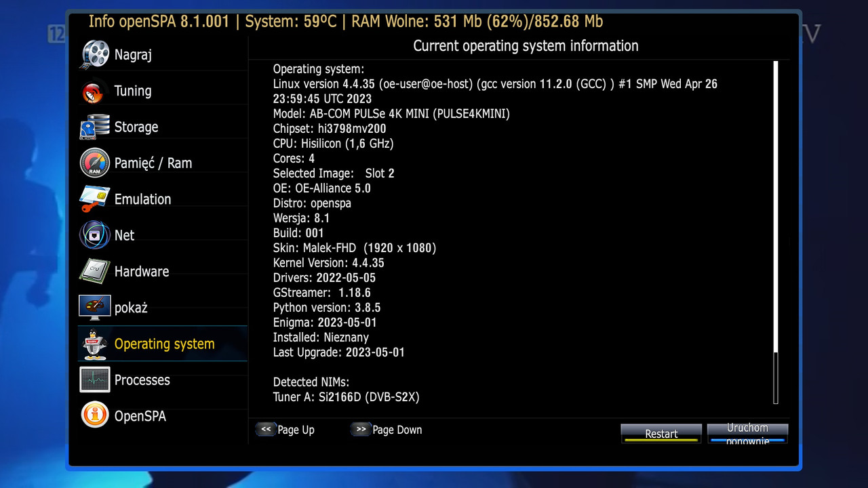The width and height of the screenshot is (868, 488).
Task: Go to the Emulation menu entry
Action: [x=163, y=199]
